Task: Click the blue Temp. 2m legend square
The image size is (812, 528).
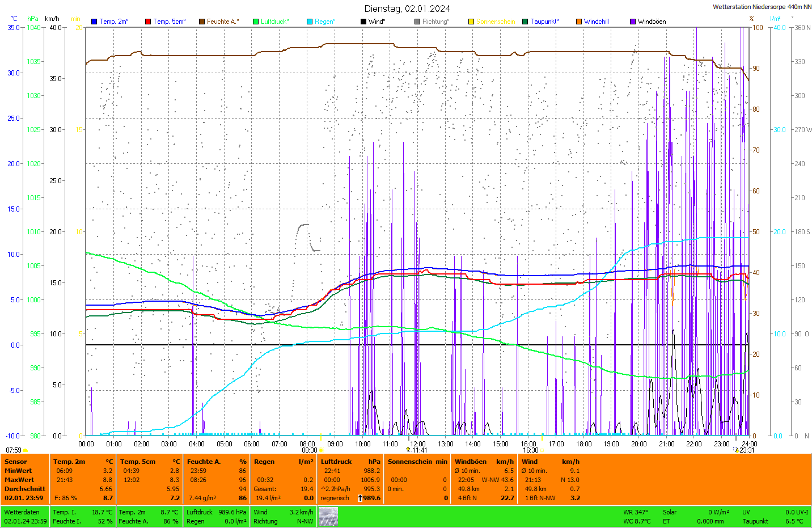Action: pyautogui.click(x=94, y=22)
